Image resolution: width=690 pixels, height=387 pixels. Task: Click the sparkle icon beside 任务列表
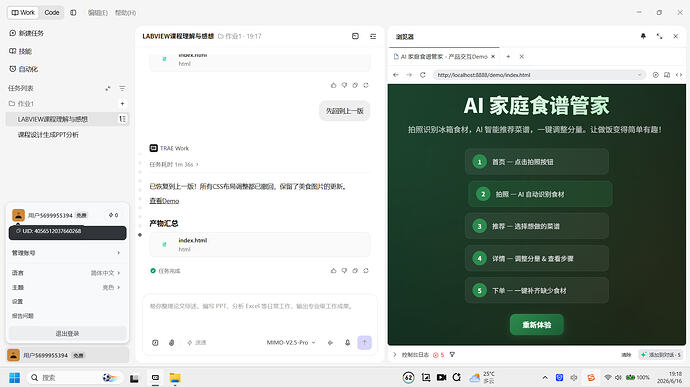pyautogui.click(x=108, y=88)
